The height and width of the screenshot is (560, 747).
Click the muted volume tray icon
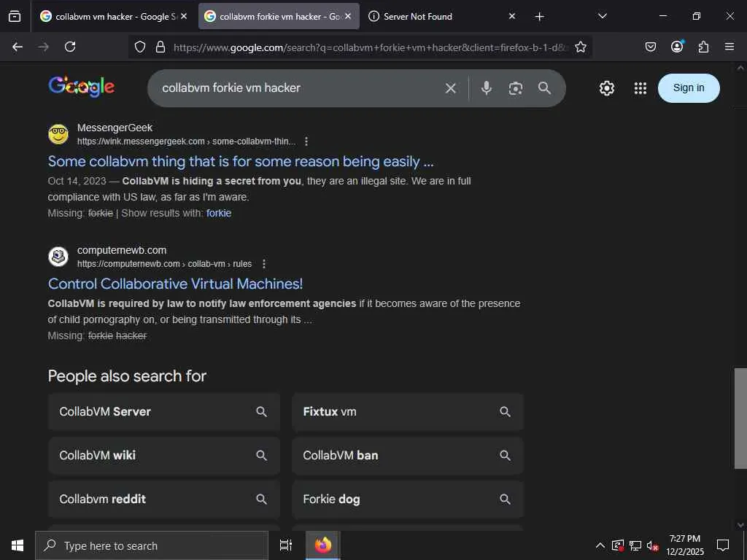click(x=652, y=545)
